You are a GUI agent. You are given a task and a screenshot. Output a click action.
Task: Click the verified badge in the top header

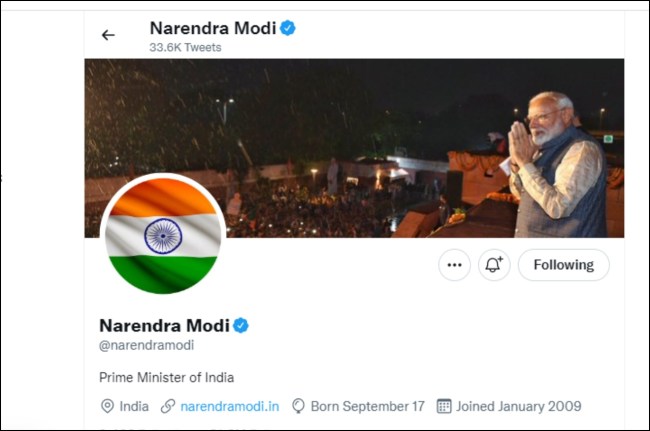pos(288,28)
